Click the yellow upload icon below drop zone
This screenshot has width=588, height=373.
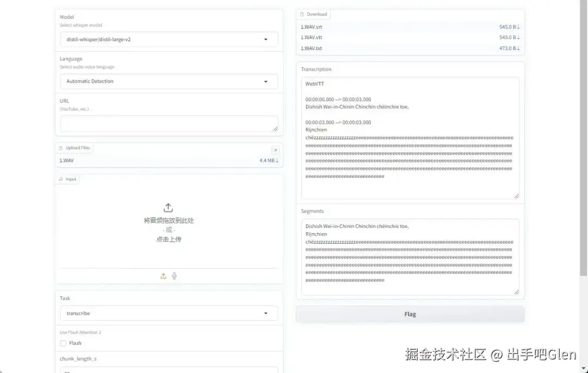pos(163,276)
